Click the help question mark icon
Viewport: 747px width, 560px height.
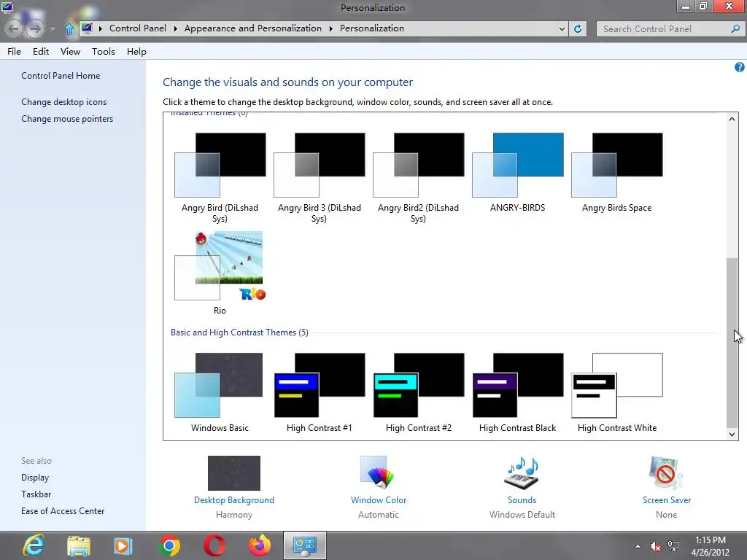pos(739,68)
